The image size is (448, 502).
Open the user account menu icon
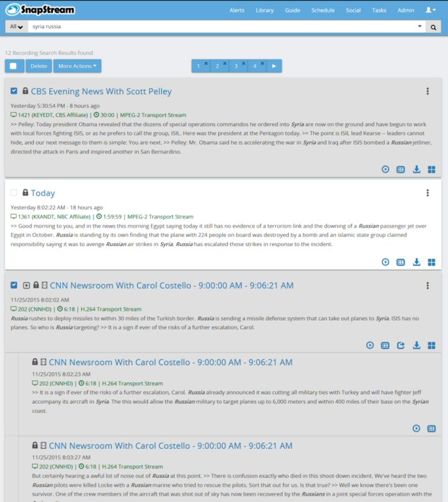(431, 10)
